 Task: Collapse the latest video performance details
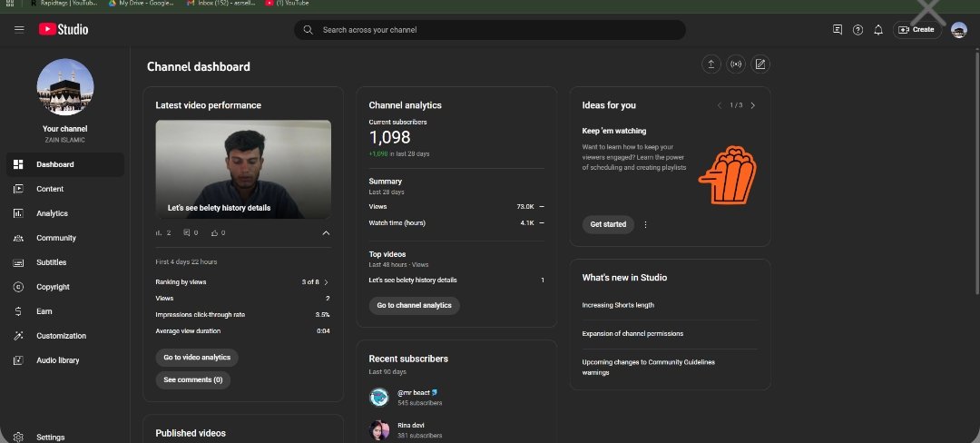click(x=326, y=233)
